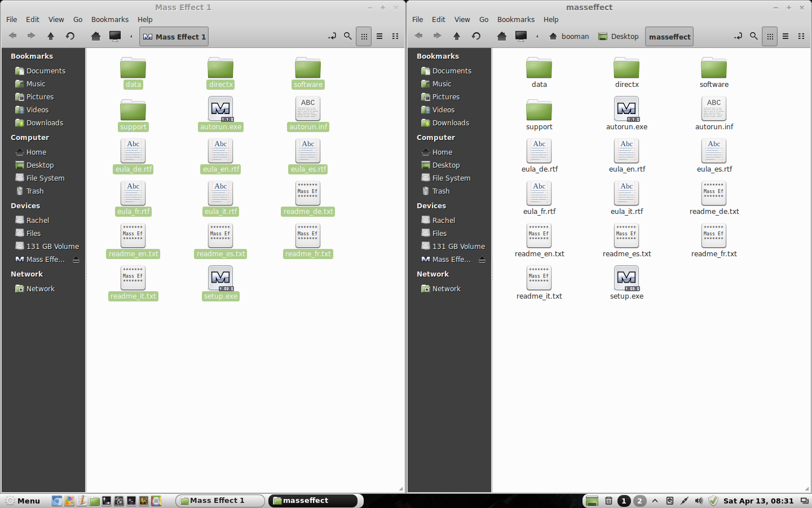Open search in masseffect window
Screen dimensions: 812x508
[x=754, y=36]
